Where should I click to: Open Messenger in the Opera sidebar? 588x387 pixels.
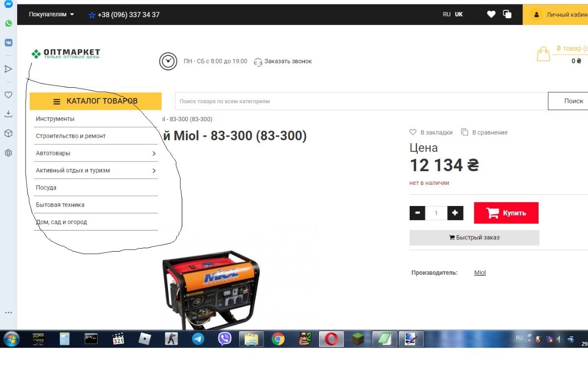tap(8, 4)
